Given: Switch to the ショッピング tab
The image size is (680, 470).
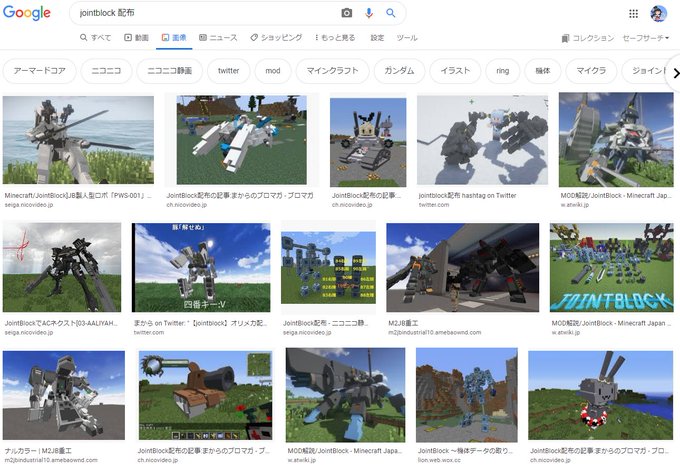Looking at the screenshot, I should point(276,38).
